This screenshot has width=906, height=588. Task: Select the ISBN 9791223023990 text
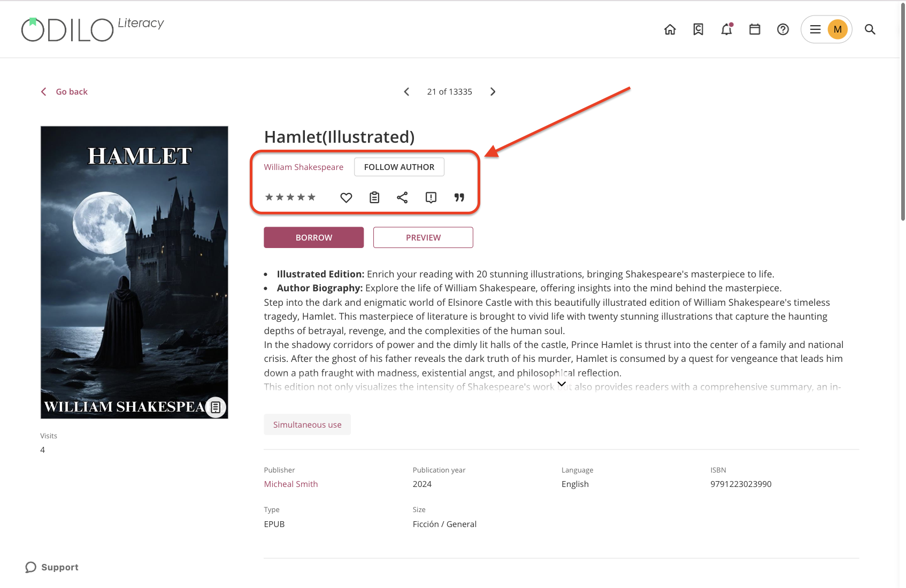click(741, 484)
